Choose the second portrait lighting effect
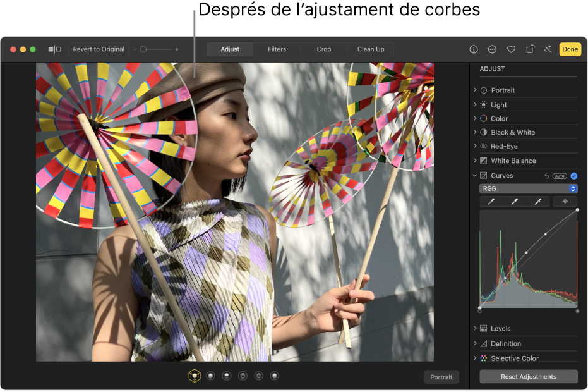Screen dimensions: 588x392 coord(211,376)
